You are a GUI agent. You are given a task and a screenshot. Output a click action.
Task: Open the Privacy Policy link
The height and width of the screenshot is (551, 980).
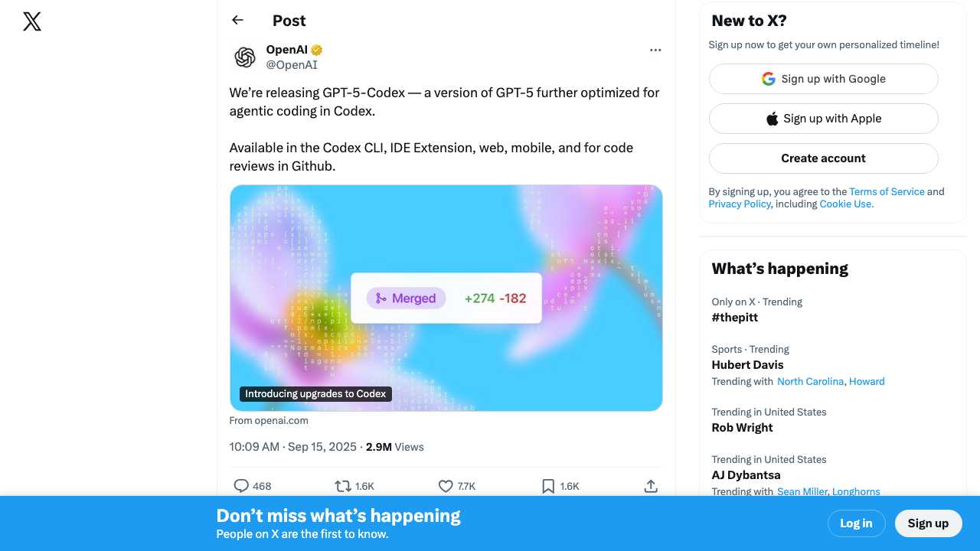point(740,204)
